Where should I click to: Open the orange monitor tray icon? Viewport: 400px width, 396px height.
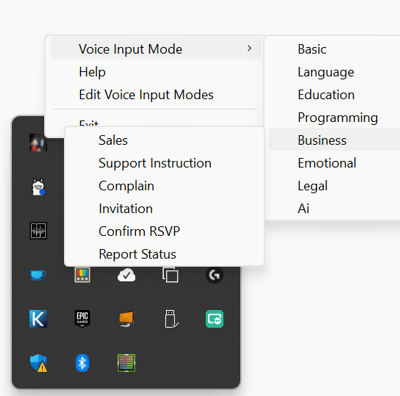pyautogui.click(x=126, y=319)
